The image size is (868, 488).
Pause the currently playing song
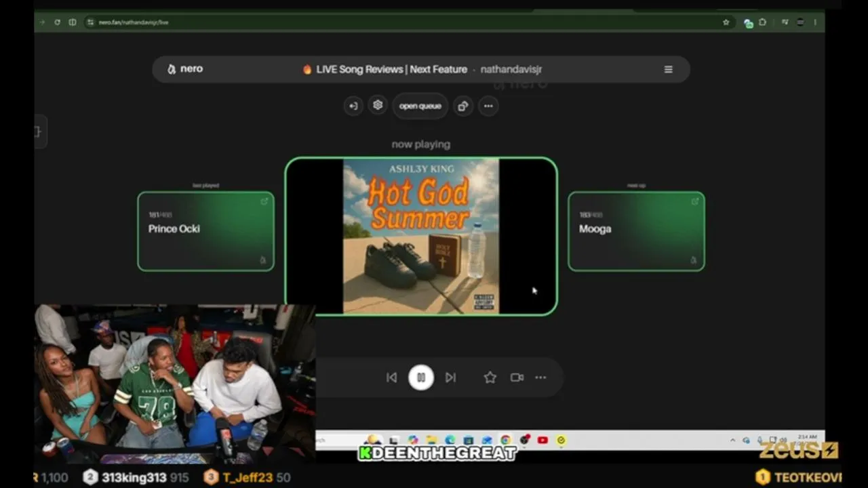421,378
